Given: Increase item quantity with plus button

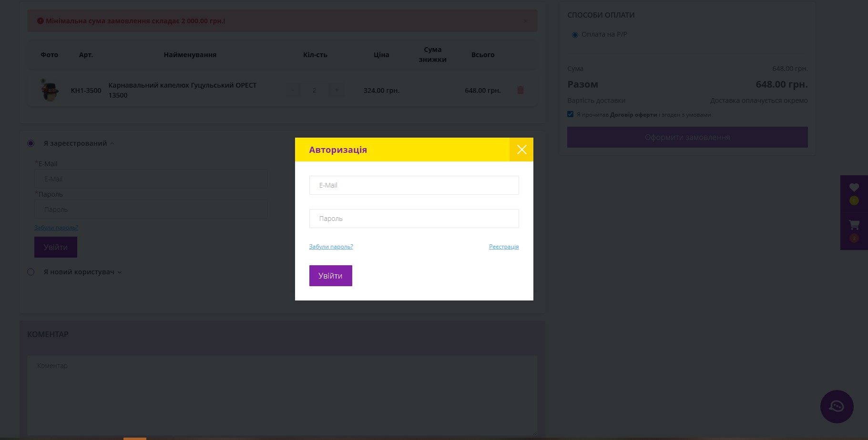Looking at the screenshot, I should coord(337,90).
